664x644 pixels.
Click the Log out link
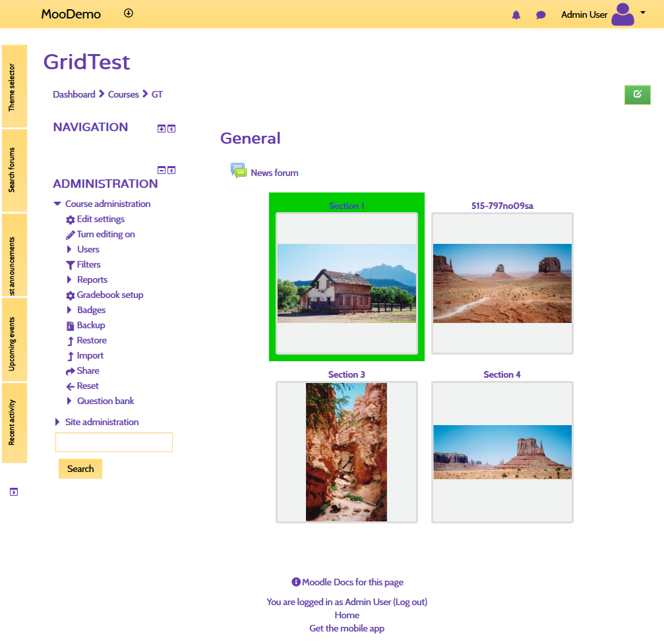point(410,602)
